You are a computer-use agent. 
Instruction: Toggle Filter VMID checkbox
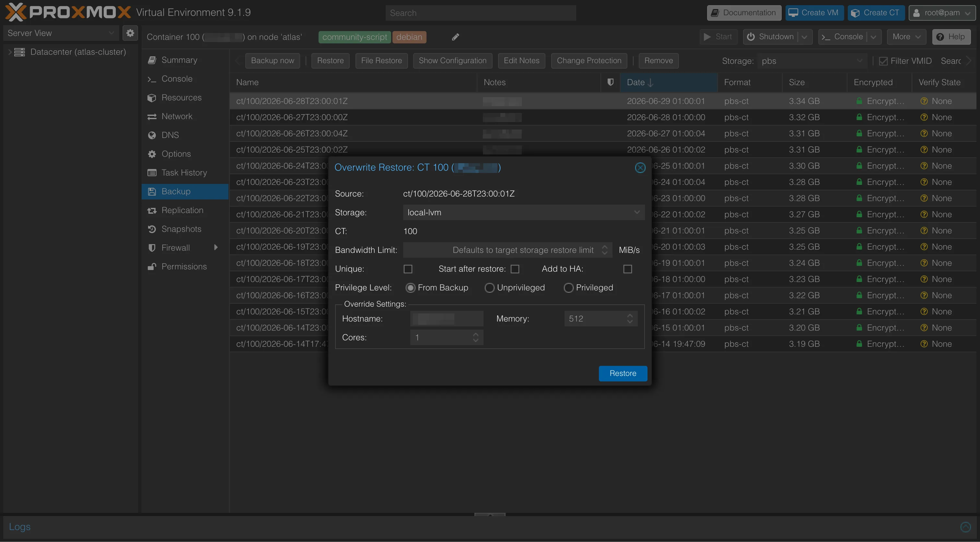(883, 61)
